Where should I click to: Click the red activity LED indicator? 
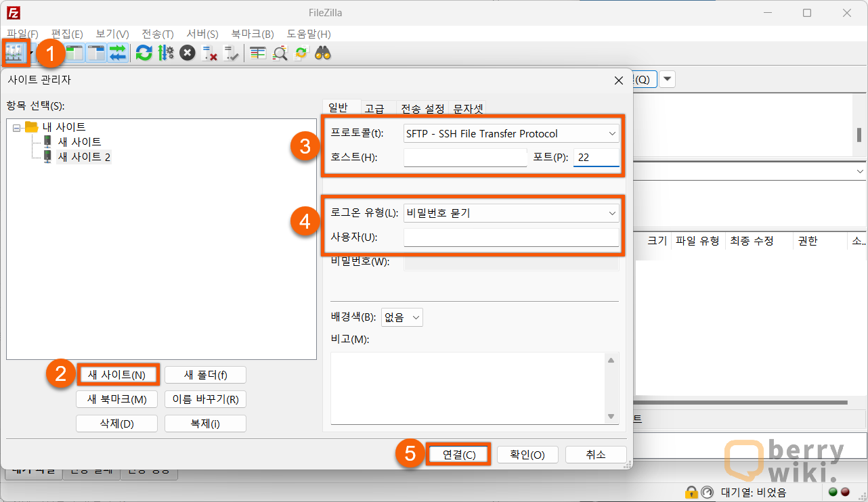(845, 492)
